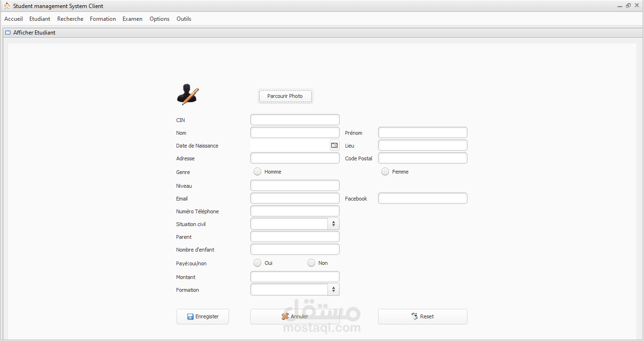
Task: Focus the Parent input field
Action: coord(295,236)
